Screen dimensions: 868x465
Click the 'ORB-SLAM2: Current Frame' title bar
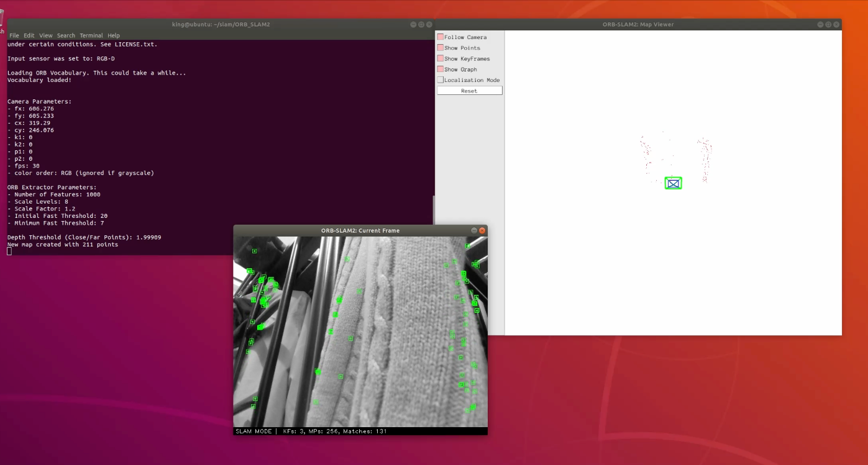pyautogui.click(x=360, y=230)
